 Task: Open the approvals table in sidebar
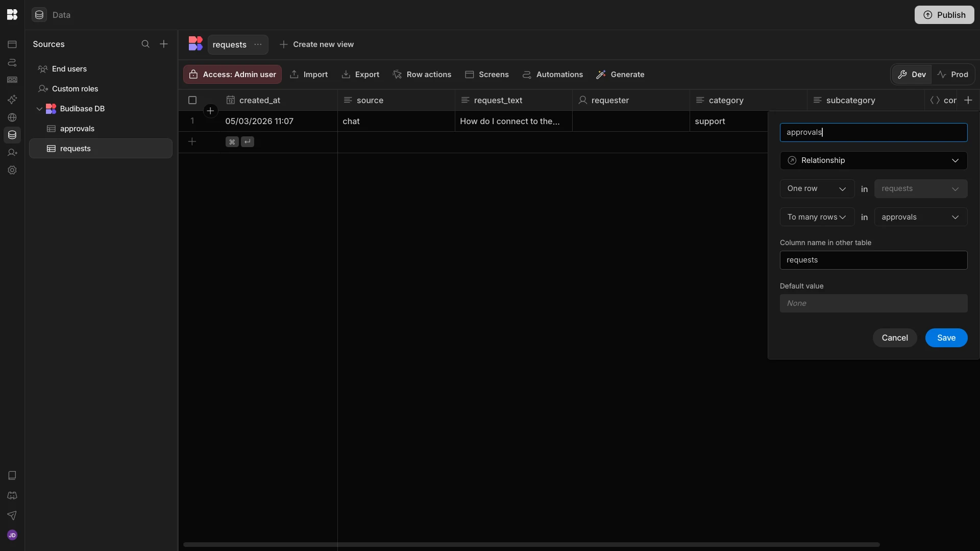click(101, 129)
